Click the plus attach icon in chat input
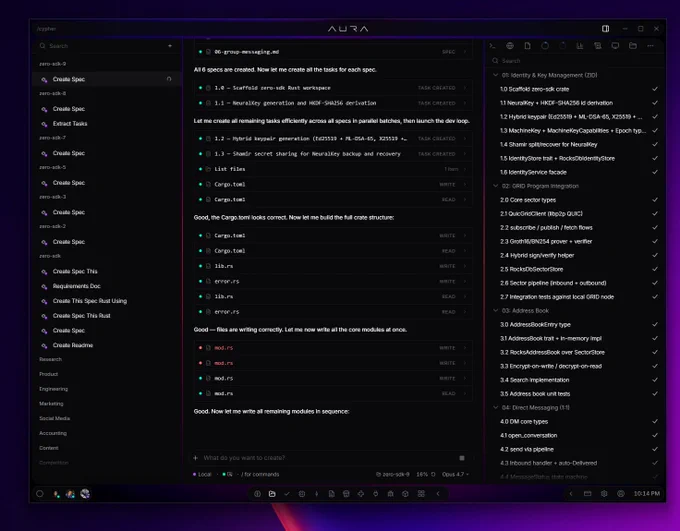This screenshot has height=531, width=680. 196,458
